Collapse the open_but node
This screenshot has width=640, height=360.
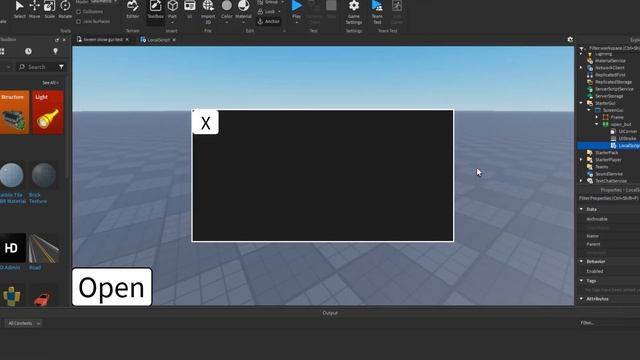pos(597,124)
